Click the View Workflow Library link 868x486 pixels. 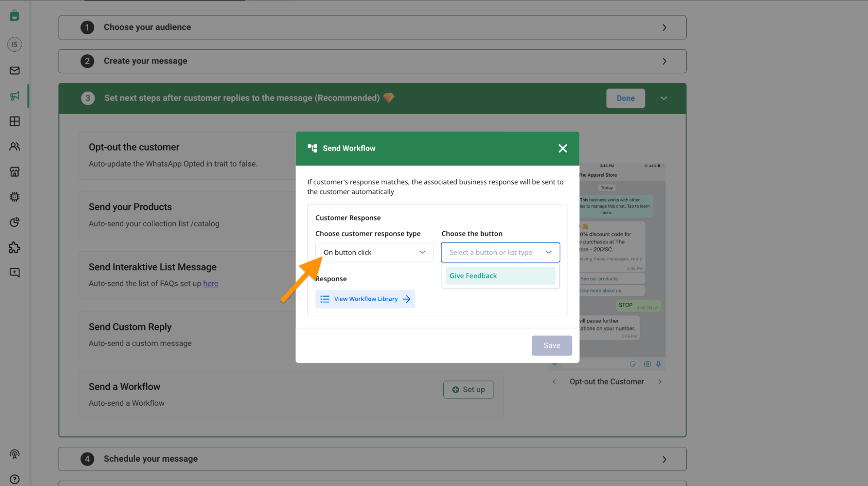[x=365, y=299]
